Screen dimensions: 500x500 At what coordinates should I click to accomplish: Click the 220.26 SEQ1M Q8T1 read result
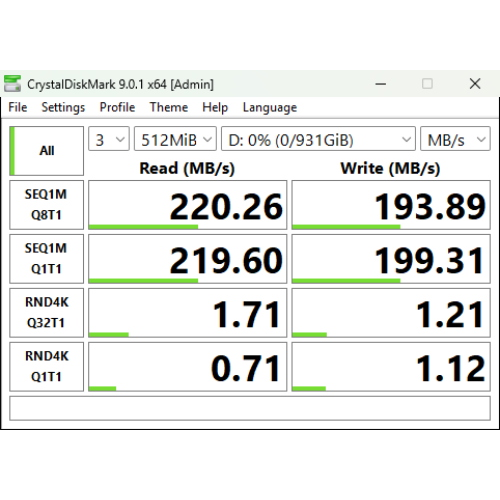188,205
